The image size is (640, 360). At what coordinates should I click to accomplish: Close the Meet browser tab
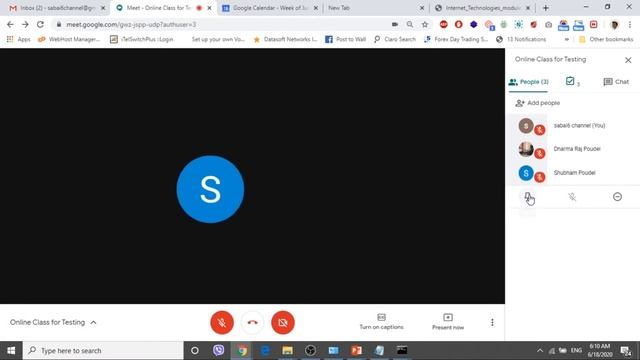[209, 8]
